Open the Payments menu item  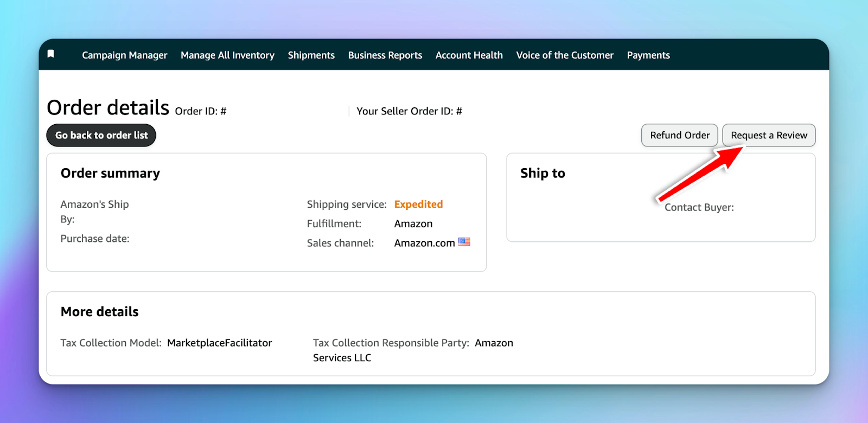click(x=648, y=55)
